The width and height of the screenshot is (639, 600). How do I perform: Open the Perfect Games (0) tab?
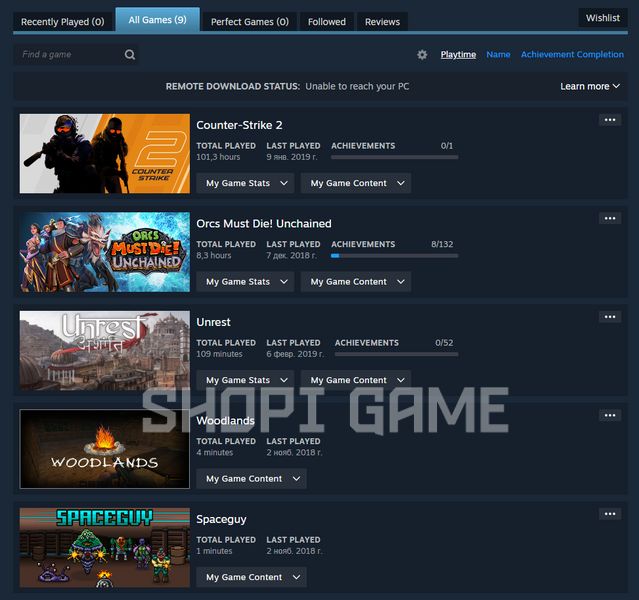[250, 22]
